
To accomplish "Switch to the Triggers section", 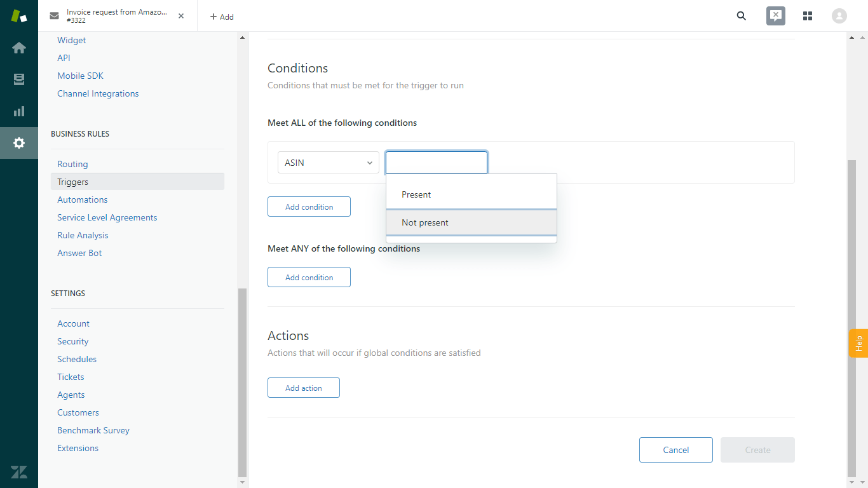I will [x=72, y=181].
